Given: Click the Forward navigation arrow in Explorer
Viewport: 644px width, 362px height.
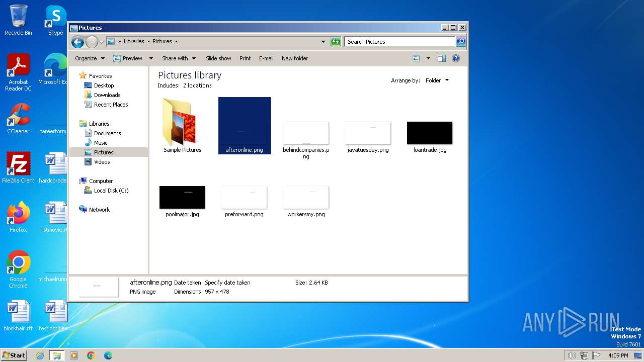Looking at the screenshot, I should 92,42.
